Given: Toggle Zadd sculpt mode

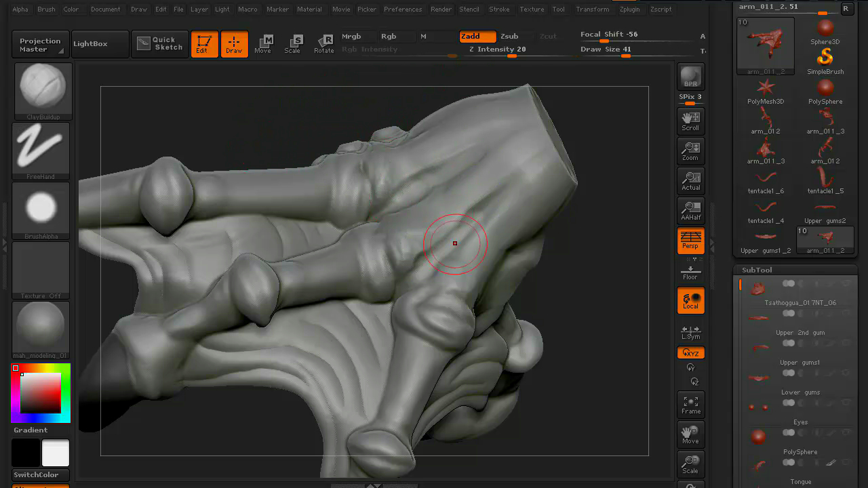Looking at the screenshot, I should point(477,37).
